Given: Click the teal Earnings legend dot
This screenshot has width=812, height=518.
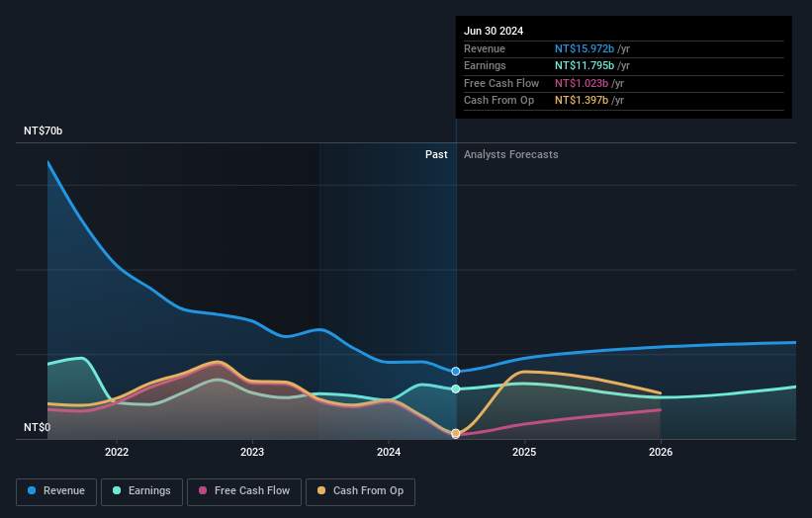Looking at the screenshot, I should point(117,490).
